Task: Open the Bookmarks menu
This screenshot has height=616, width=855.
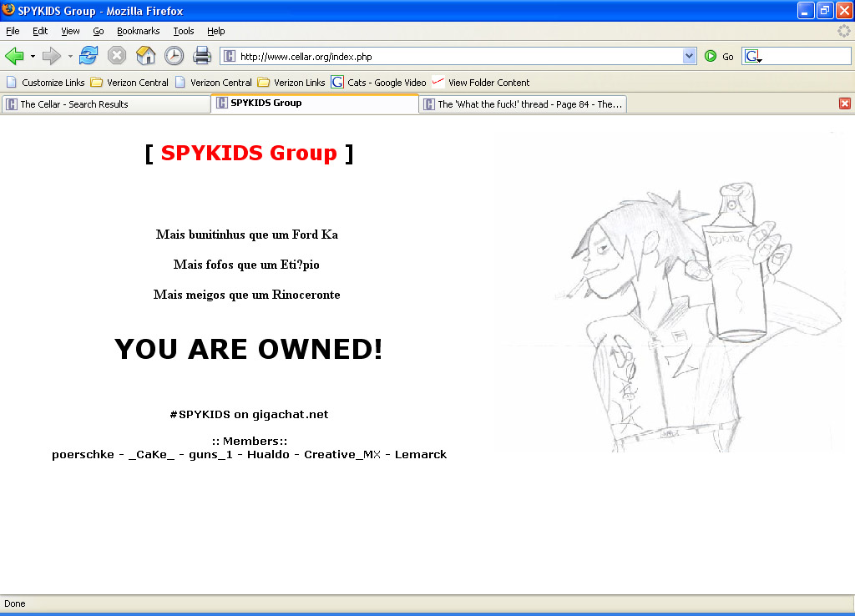Action: tap(139, 31)
